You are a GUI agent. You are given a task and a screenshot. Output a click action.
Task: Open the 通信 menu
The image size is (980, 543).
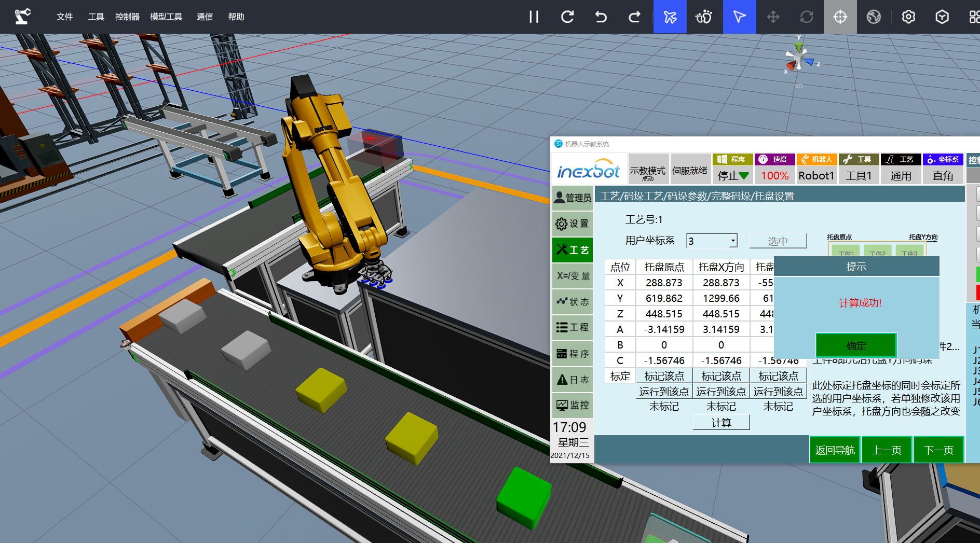click(x=205, y=17)
